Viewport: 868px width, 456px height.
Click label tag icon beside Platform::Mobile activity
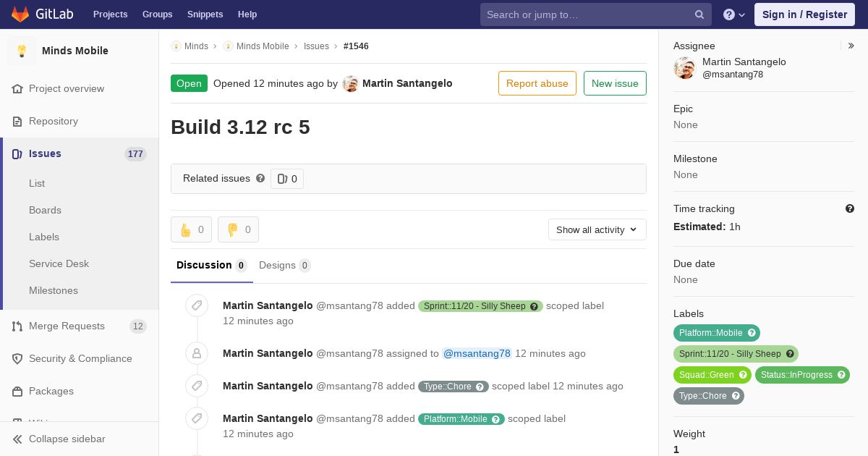pyautogui.click(x=197, y=418)
